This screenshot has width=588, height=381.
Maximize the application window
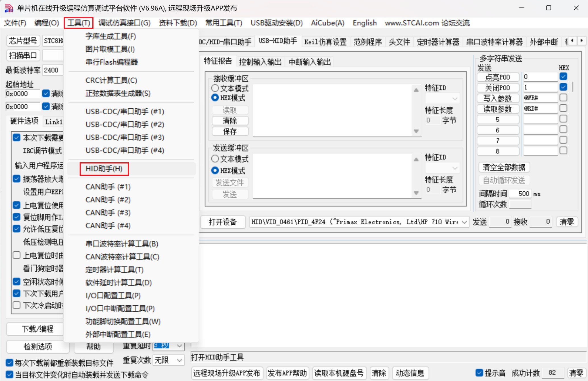click(x=549, y=8)
